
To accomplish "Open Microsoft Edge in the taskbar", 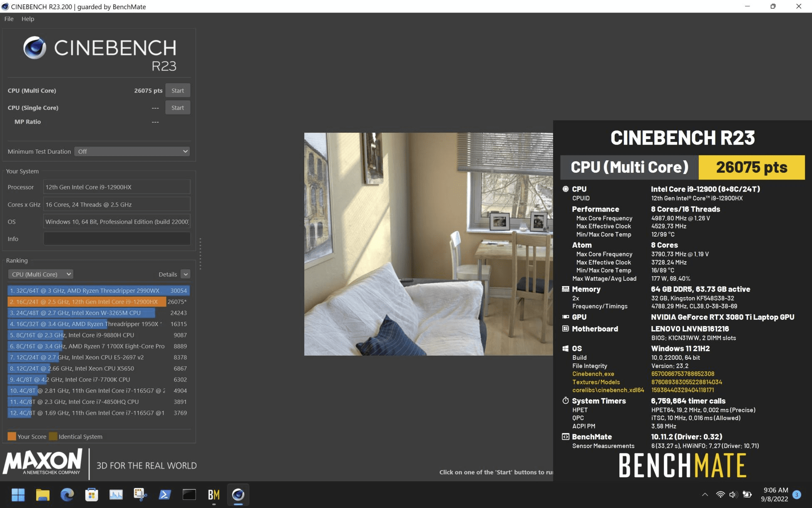I will click(x=67, y=495).
